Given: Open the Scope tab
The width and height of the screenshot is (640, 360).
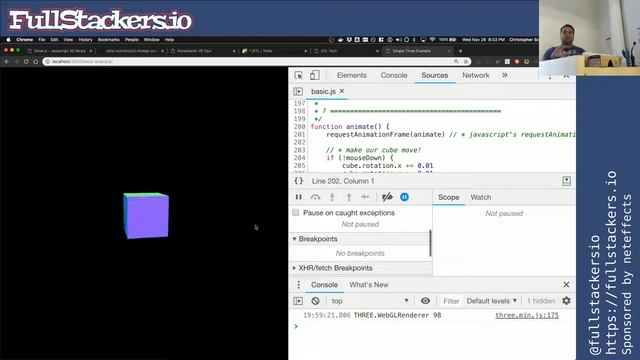Looking at the screenshot, I should (449, 197).
